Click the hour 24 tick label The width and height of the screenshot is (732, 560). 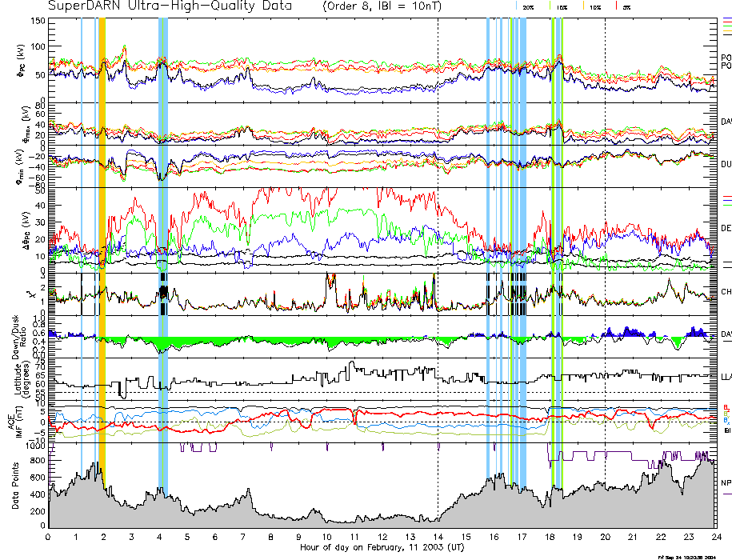715,537
